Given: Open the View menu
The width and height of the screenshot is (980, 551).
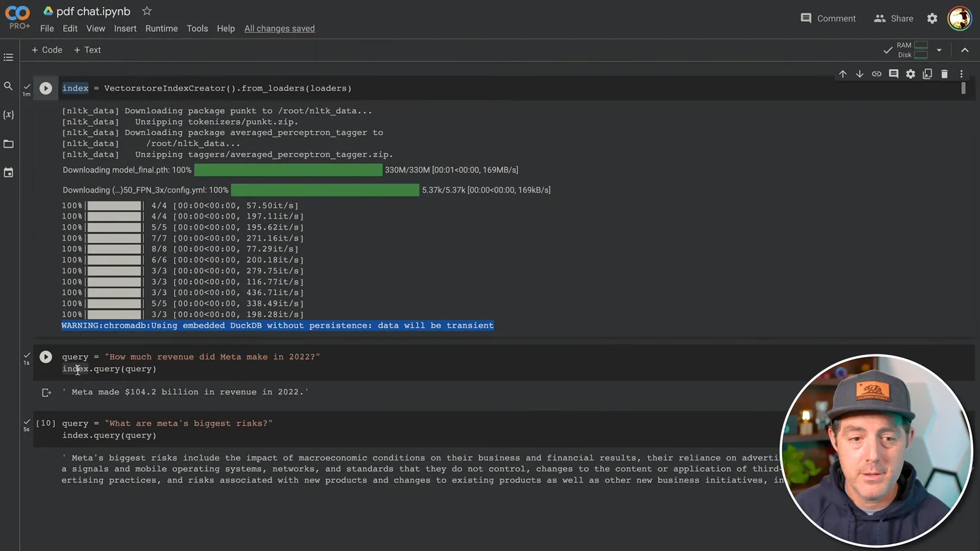Looking at the screenshot, I should [96, 29].
